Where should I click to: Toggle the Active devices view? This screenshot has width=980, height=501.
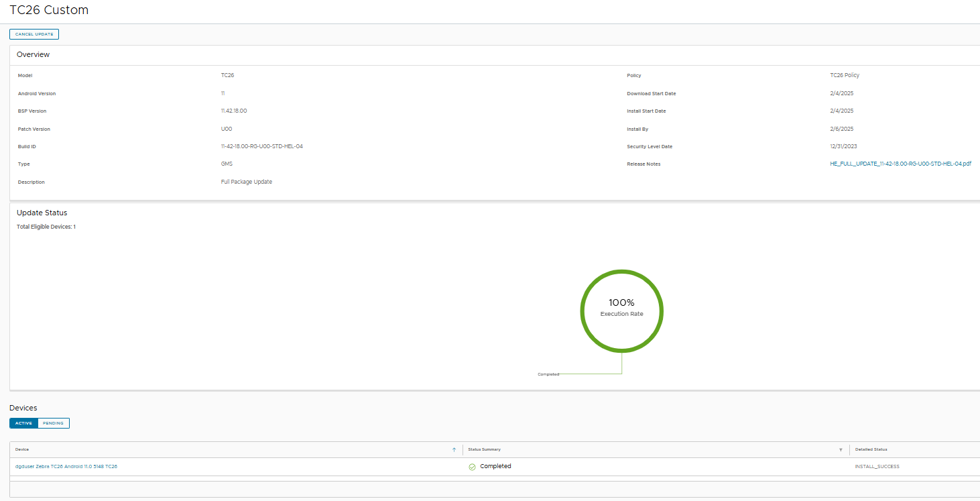coord(23,423)
